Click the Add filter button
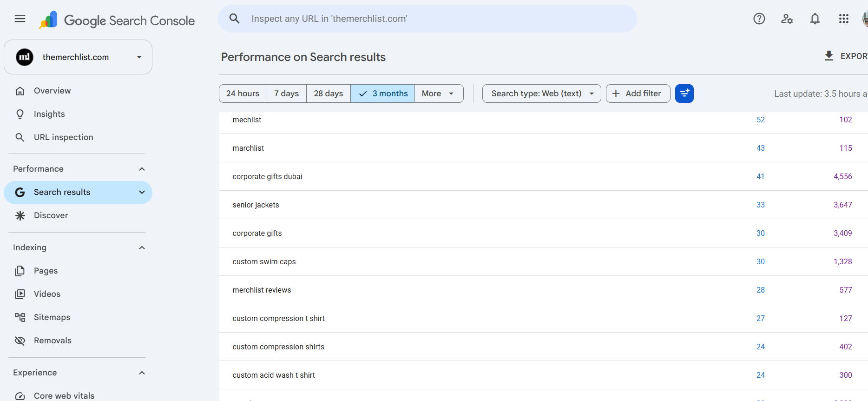 (638, 94)
